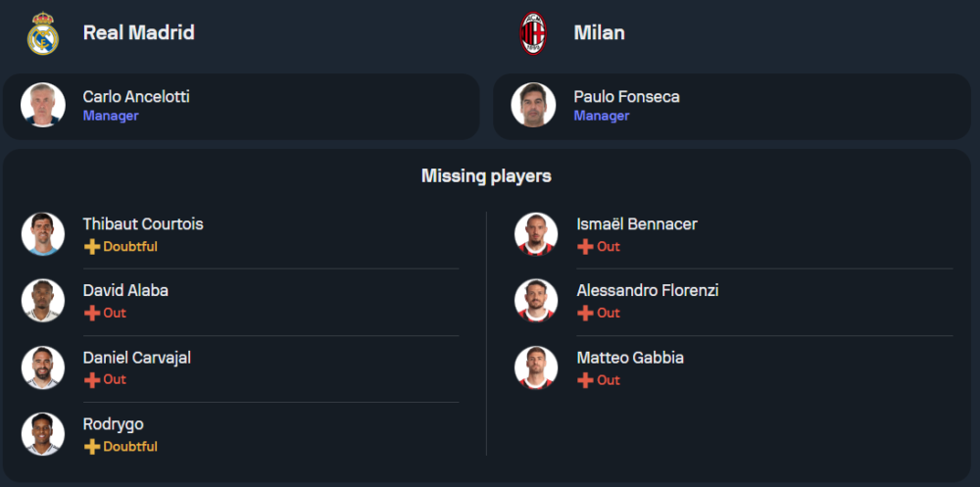Click the red out icon under Alessandro Florenzi

(585, 314)
